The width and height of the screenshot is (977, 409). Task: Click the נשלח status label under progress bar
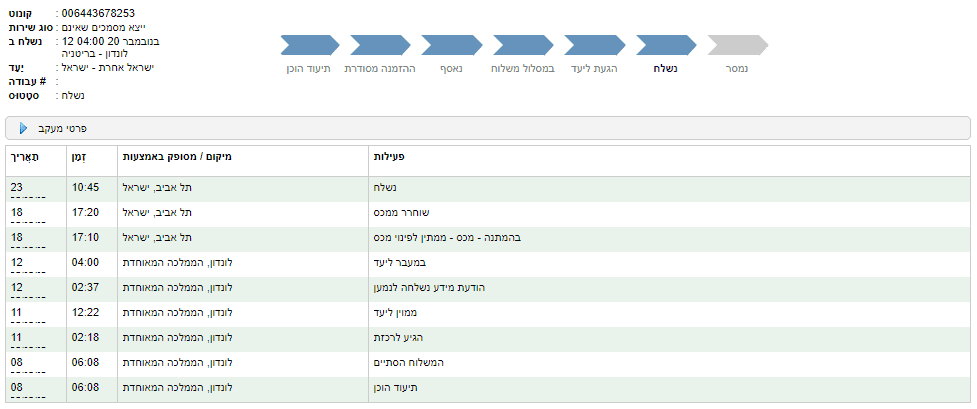[665, 70]
